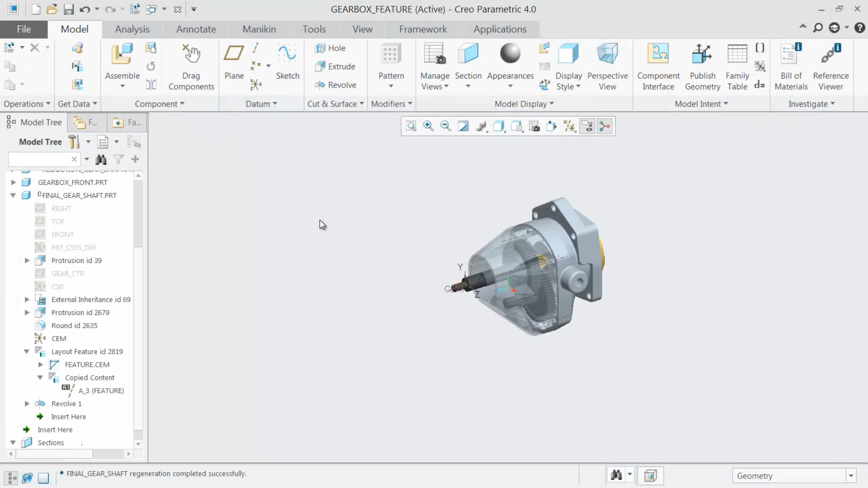Viewport: 868px width, 488px height.
Task: Toggle model tree display icon in status bar
Action: click(x=12, y=478)
